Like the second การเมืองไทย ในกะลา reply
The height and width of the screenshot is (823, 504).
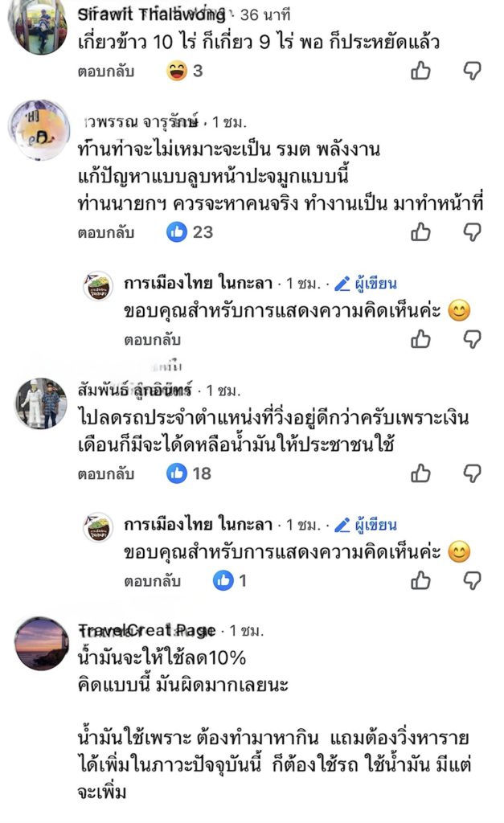tap(420, 580)
